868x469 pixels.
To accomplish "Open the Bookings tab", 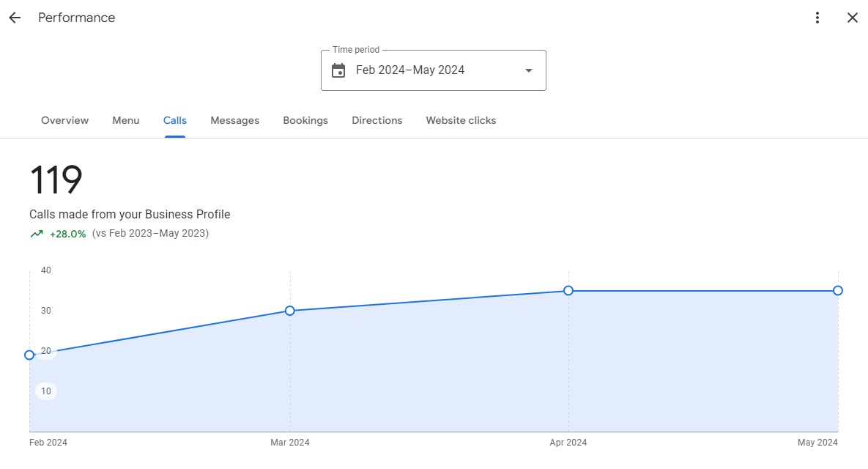I will (x=305, y=120).
